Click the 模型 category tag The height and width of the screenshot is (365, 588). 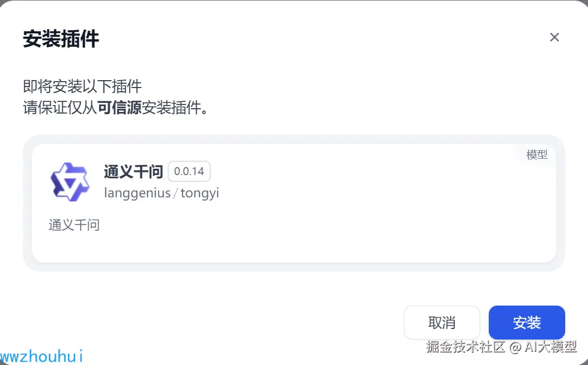537,155
